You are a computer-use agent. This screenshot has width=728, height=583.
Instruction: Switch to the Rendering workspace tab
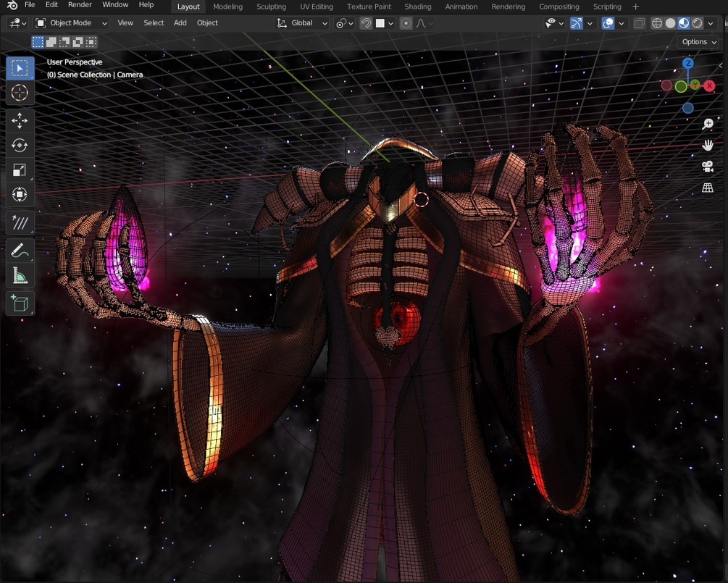[509, 7]
